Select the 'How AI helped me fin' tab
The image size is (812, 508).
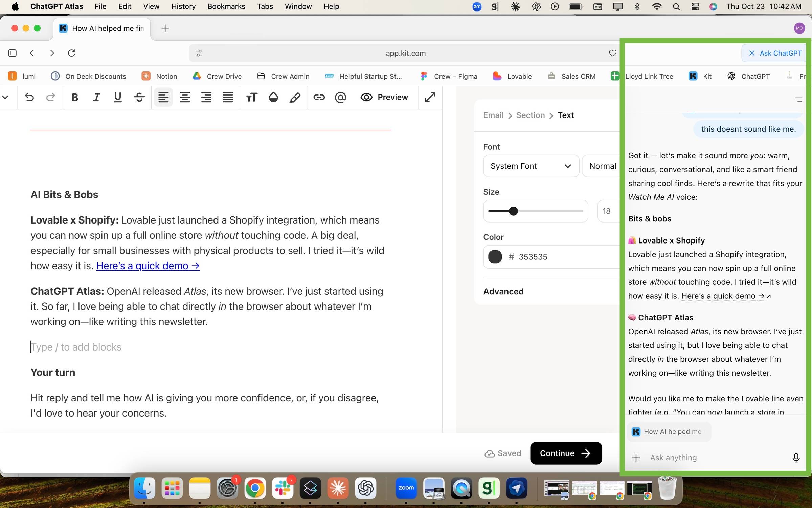102,28
